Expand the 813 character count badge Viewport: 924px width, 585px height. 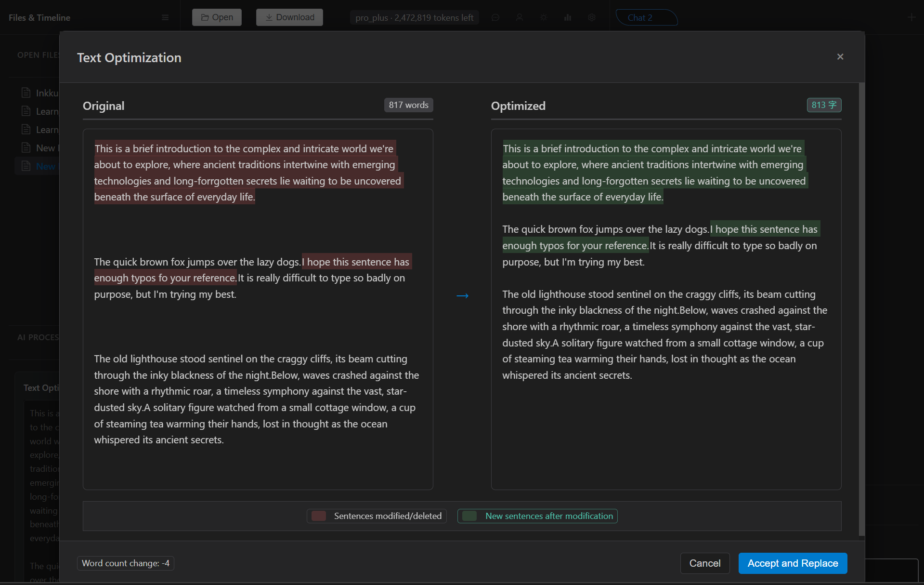click(x=824, y=105)
